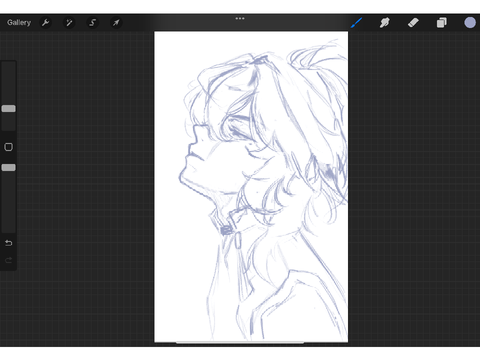Viewport: 480px width, 360px height.
Task: Redo the last undone action
Action: (x=9, y=260)
